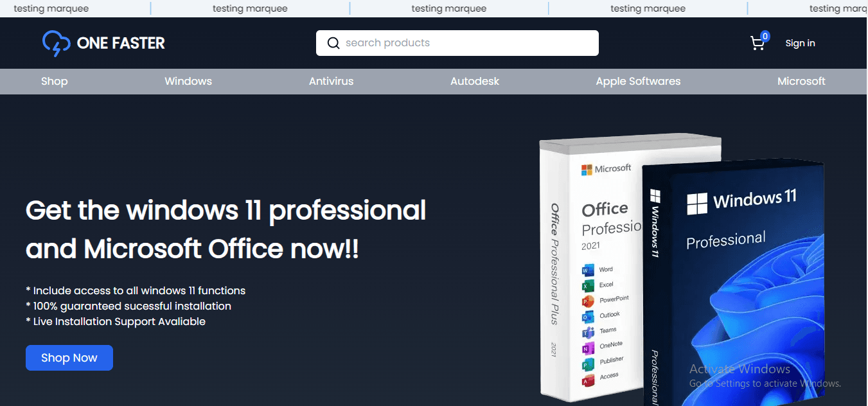The height and width of the screenshot is (406, 868).
Task: Click the magnifier icon in search box
Action: point(333,43)
